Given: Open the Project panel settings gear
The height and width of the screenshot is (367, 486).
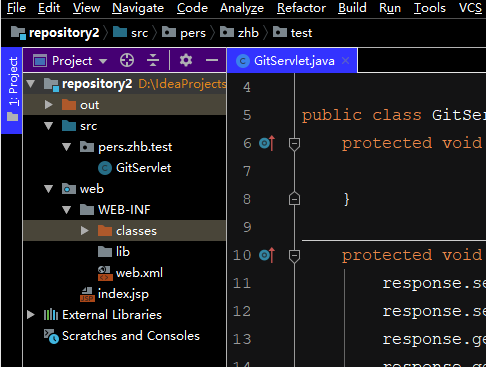Looking at the screenshot, I should coord(186,60).
